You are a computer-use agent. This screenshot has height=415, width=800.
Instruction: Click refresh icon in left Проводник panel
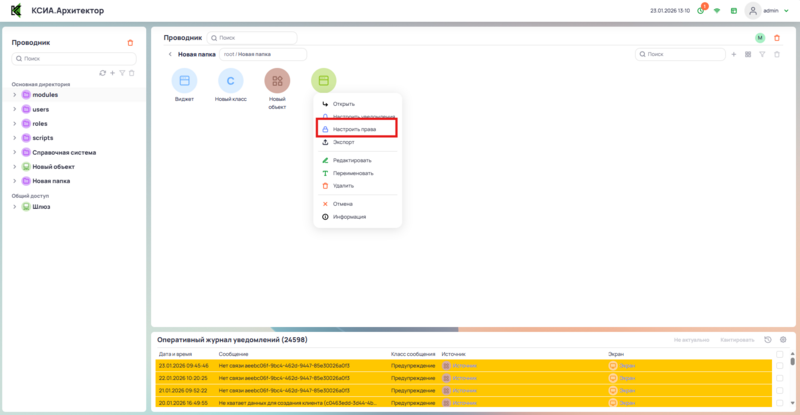pyautogui.click(x=102, y=73)
